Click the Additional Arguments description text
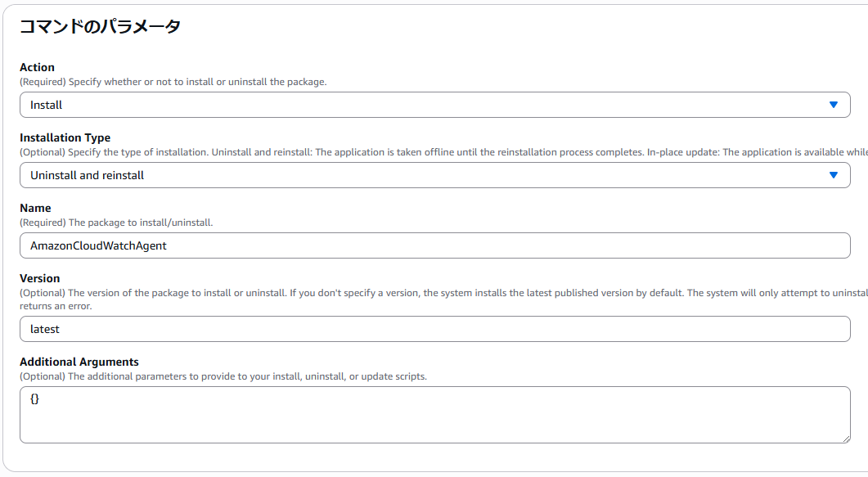Image resolution: width=868 pixels, height=477 pixels. (223, 376)
